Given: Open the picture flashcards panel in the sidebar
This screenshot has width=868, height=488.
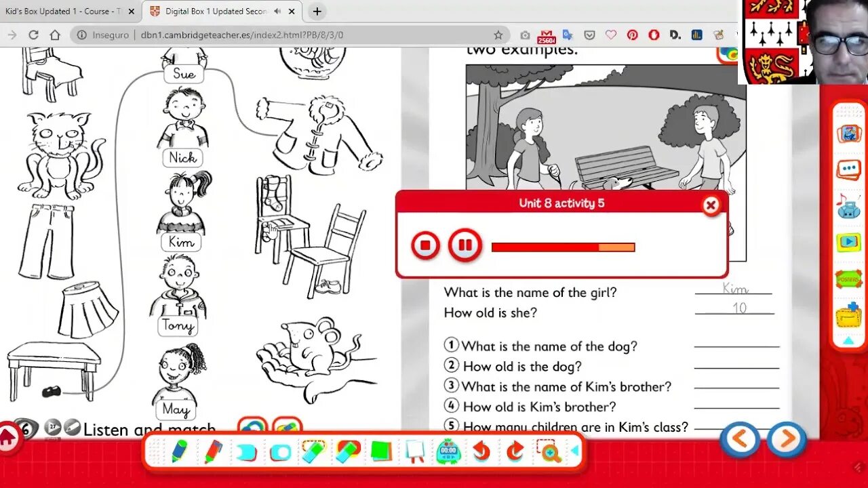Looking at the screenshot, I should point(848,133).
